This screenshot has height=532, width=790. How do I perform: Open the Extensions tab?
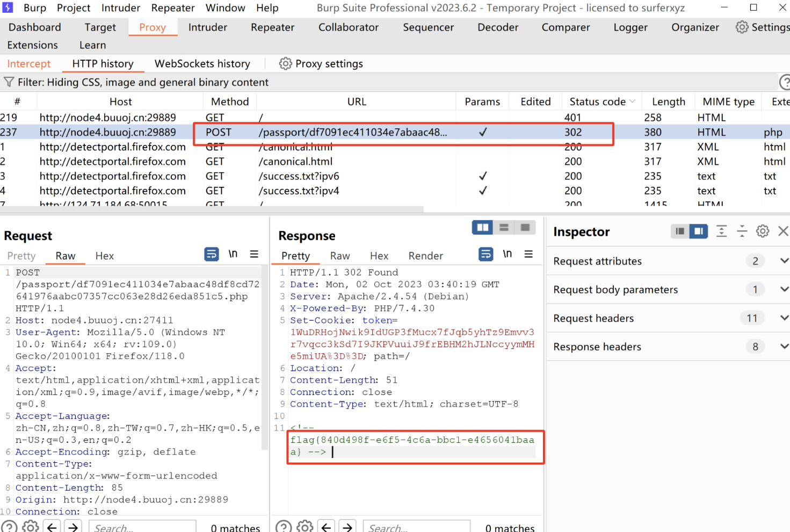tap(32, 45)
